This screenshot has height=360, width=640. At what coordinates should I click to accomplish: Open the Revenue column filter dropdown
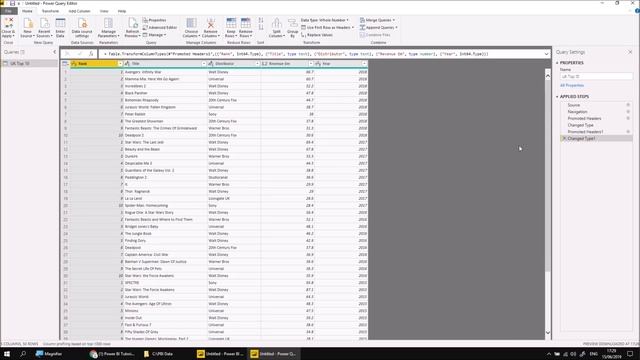[311, 64]
